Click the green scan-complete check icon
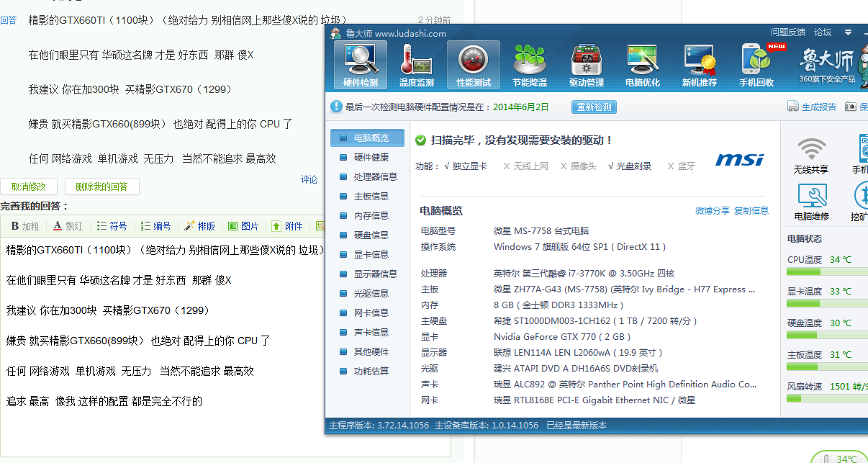Image resolution: width=868 pixels, height=463 pixels. pyautogui.click(x=420, y=140)
